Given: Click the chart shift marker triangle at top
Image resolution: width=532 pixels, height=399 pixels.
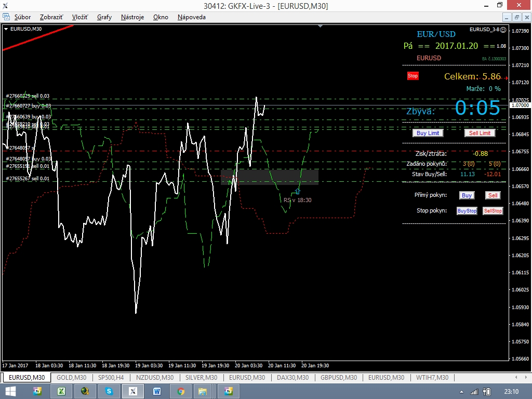Looking at the screenshot, I should 321,25.
